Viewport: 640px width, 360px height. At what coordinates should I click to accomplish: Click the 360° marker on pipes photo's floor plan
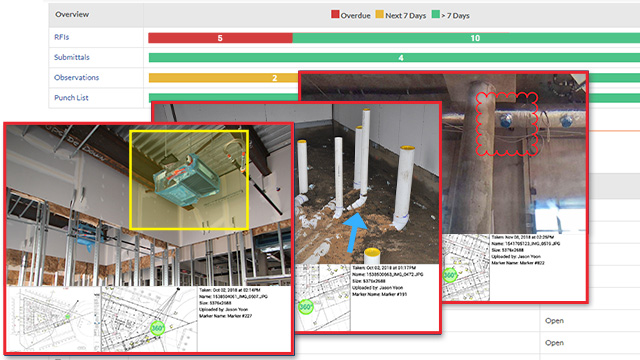click(306, 307)
